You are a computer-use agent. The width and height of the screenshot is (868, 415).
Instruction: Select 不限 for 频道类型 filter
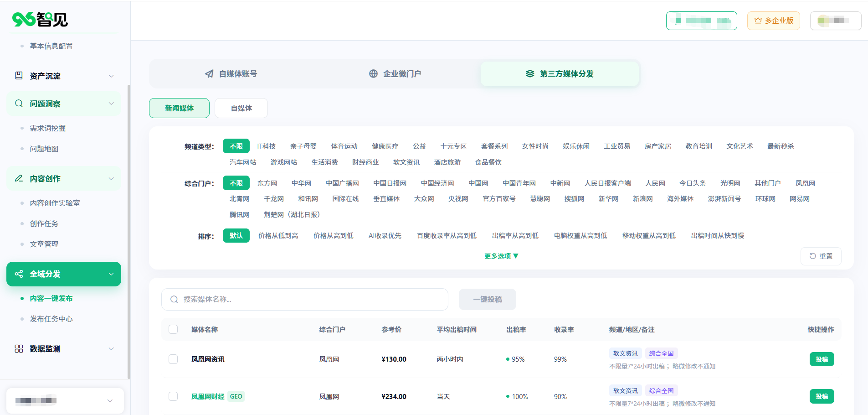[236, 146]
